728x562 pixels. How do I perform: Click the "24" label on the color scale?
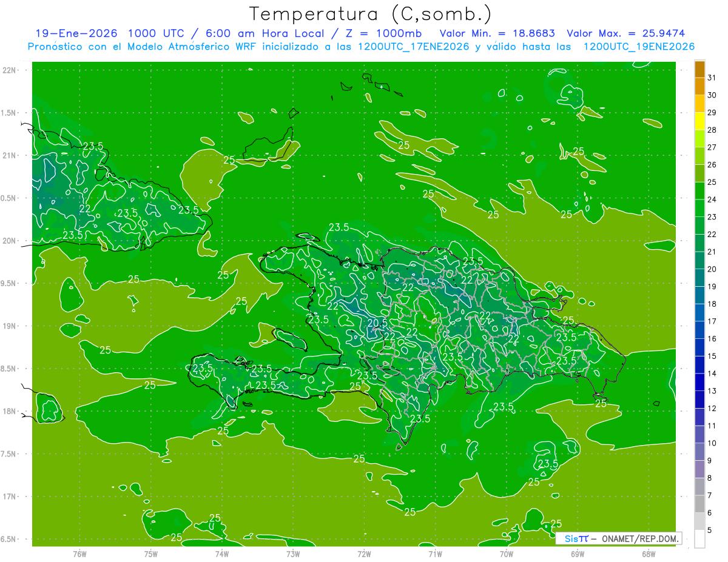712,199
